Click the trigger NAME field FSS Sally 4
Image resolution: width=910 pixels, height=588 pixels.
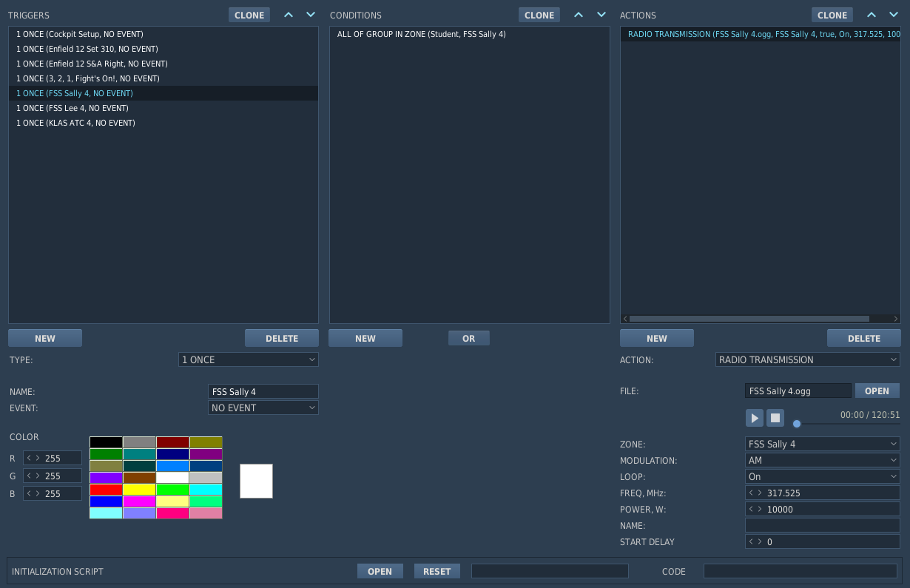(x=263, y=391)
